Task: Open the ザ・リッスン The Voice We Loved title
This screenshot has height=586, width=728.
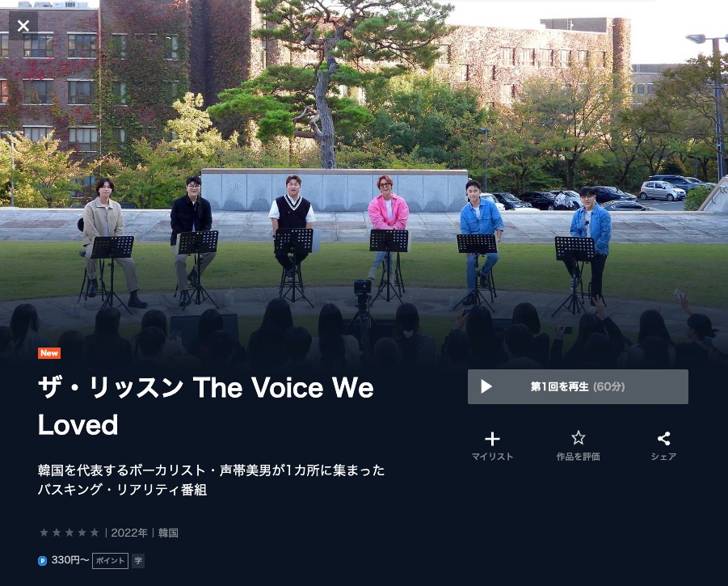Action: pyautogui.click(x=205, y=406)
